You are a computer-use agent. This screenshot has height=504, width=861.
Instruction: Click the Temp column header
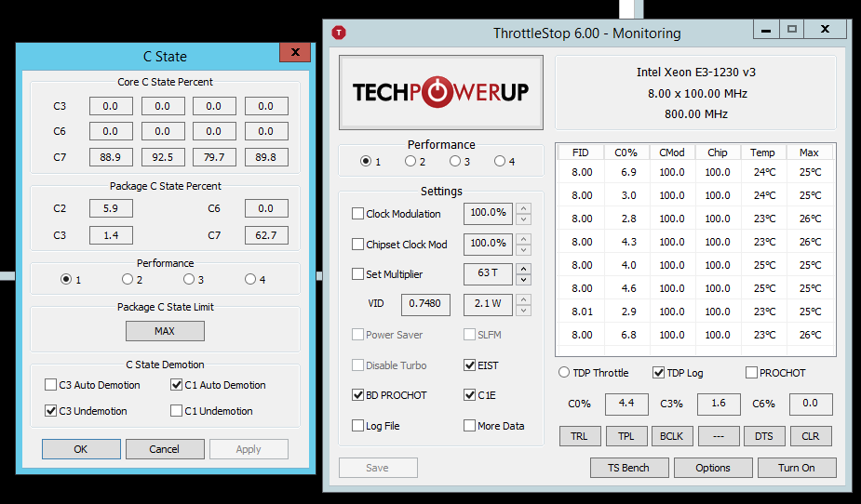(763, 153)
